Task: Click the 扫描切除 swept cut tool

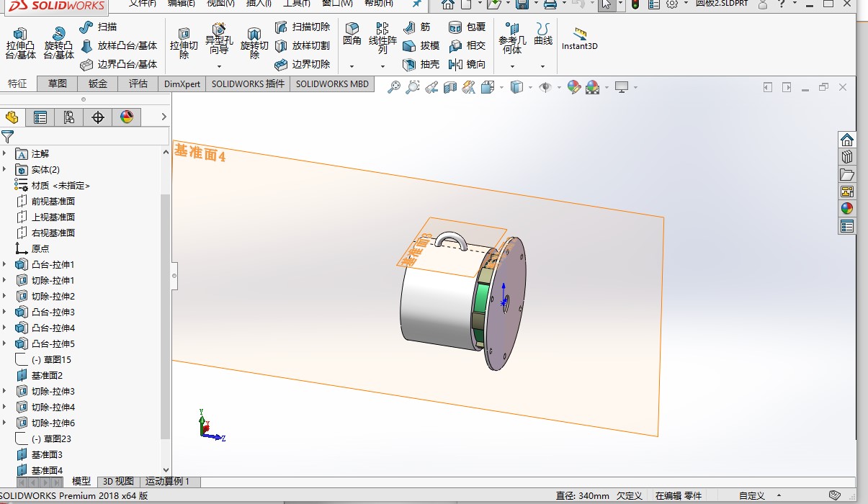Action: click(x=302, y=27)
